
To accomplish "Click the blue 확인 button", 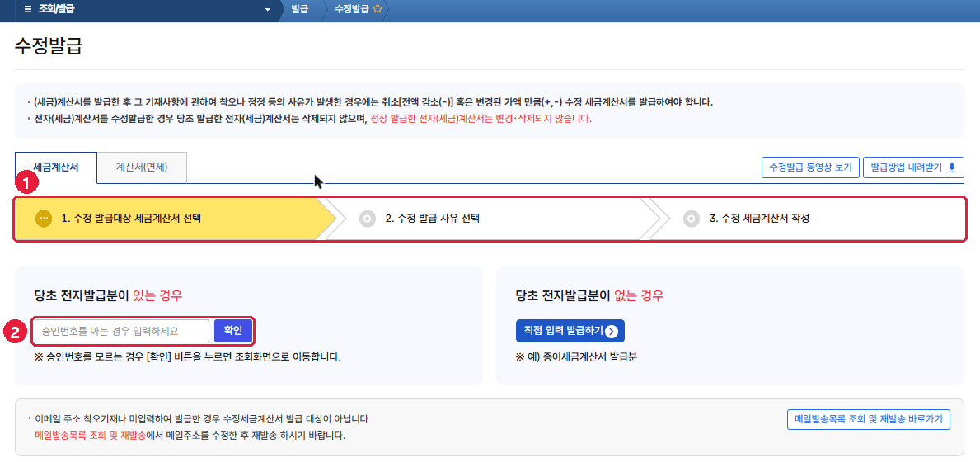I will pos(233,331).
